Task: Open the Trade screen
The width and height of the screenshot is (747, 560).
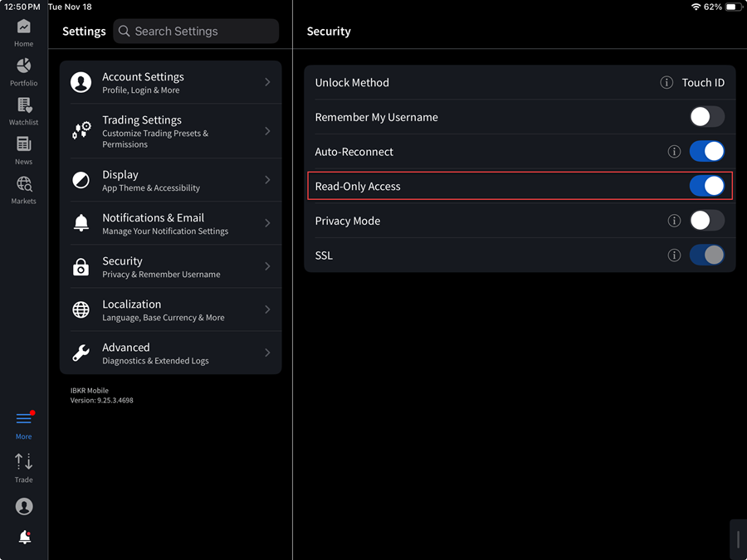Action: pyautogui.click(x=23, y=462)
